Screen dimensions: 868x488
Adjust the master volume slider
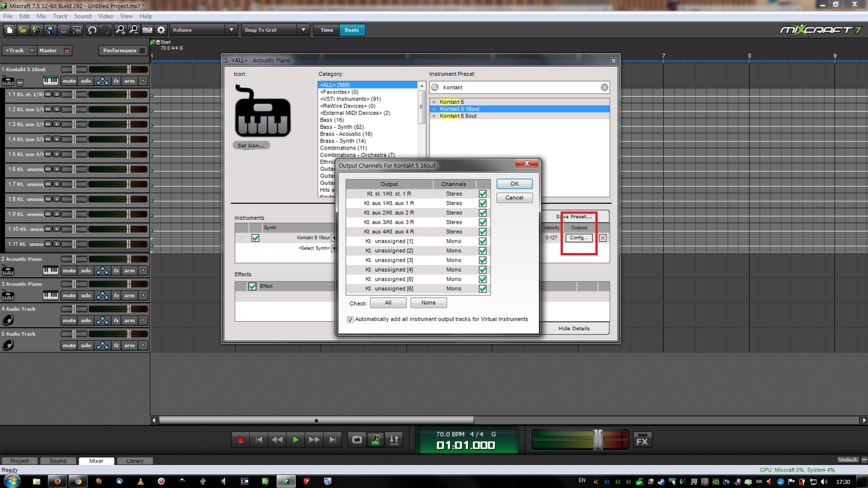598,440
